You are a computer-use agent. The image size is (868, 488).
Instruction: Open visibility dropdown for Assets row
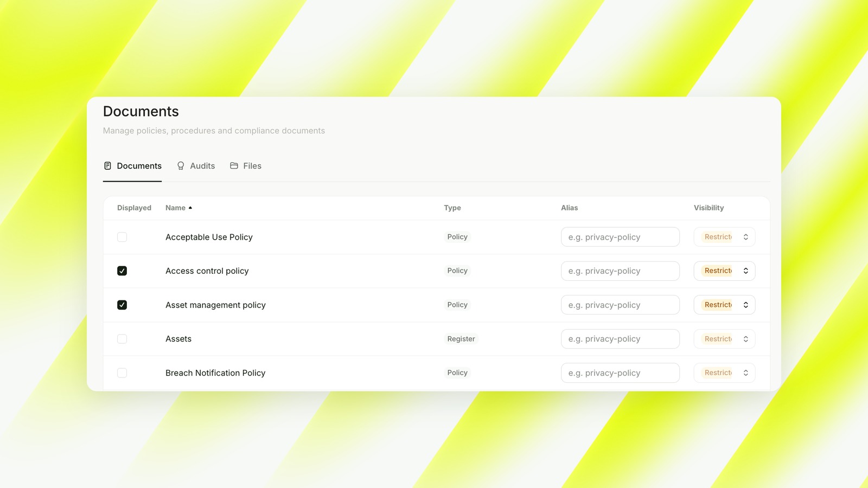(x=724, y=339)
